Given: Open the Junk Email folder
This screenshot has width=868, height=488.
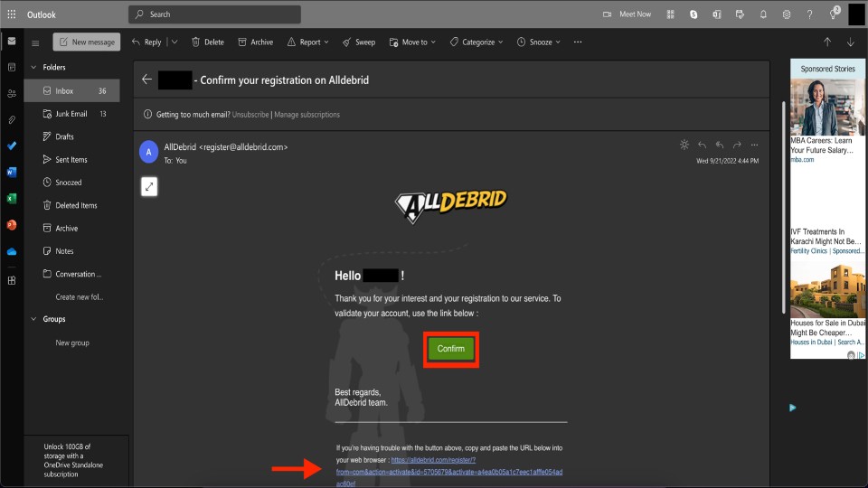Looking at the screenshot, I should 72,114.
